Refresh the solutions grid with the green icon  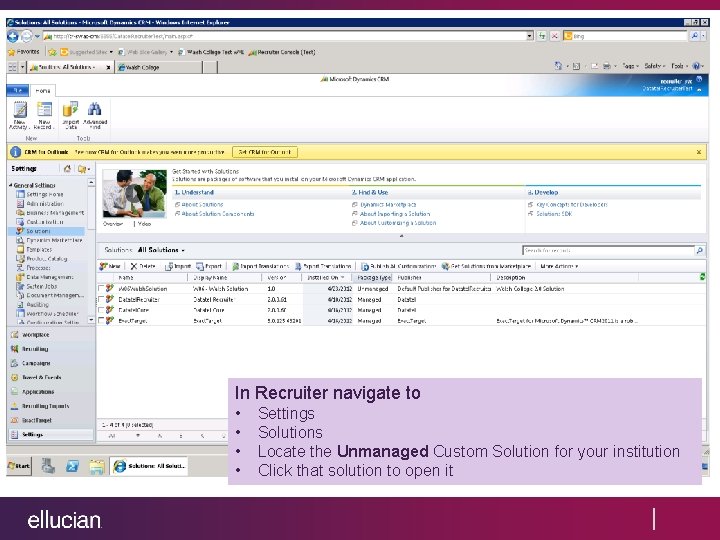[x=703, y=277]
